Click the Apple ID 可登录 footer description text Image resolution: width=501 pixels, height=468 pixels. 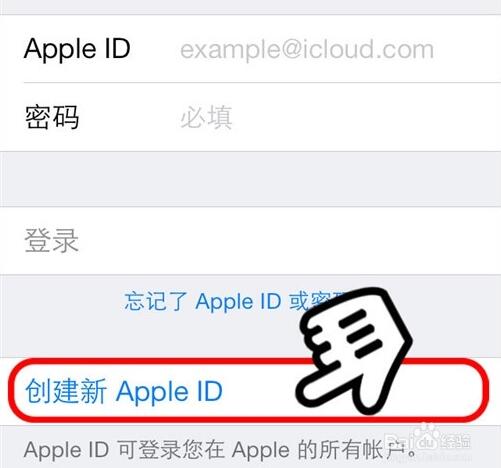220,450
